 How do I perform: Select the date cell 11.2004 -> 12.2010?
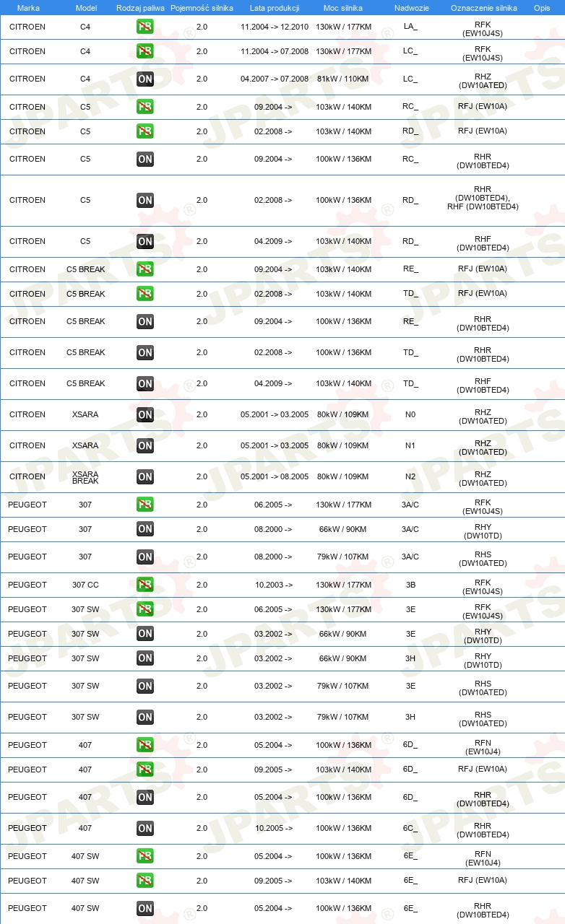click(275, 27)
